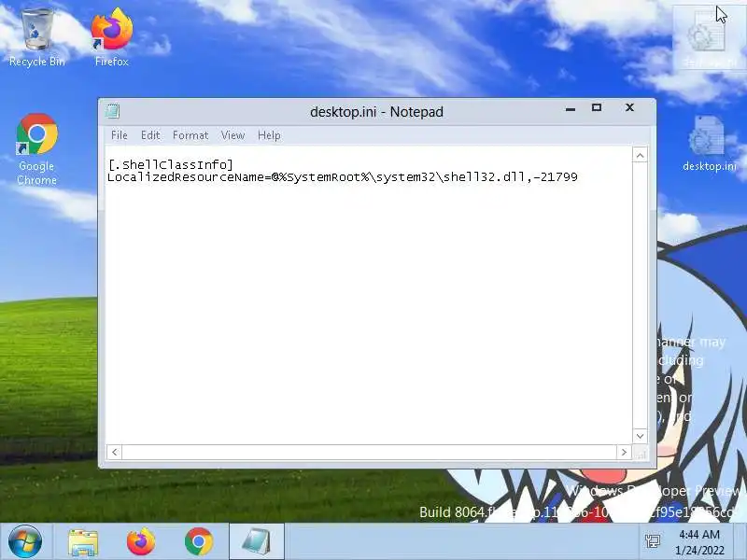Click the 4:44 AM clock in the tray
Screen dimensions: 747x560
tap(698, 534)
